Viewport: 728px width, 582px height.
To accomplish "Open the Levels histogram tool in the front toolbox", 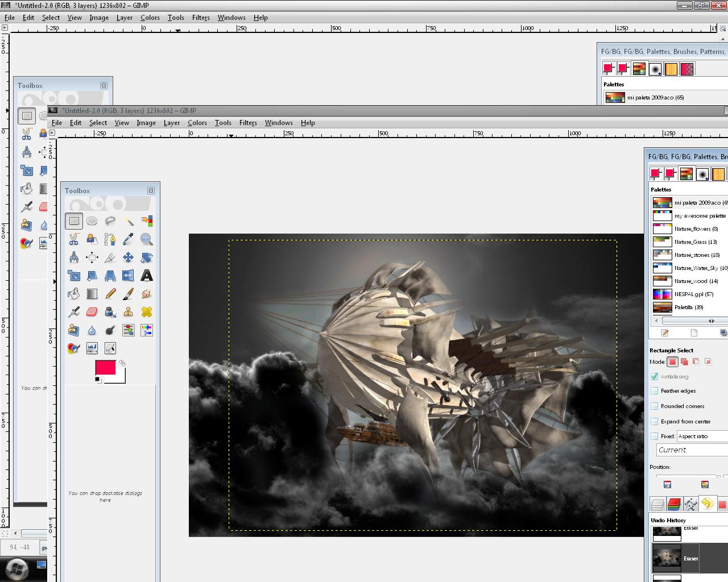I will [x=92, y=348].
